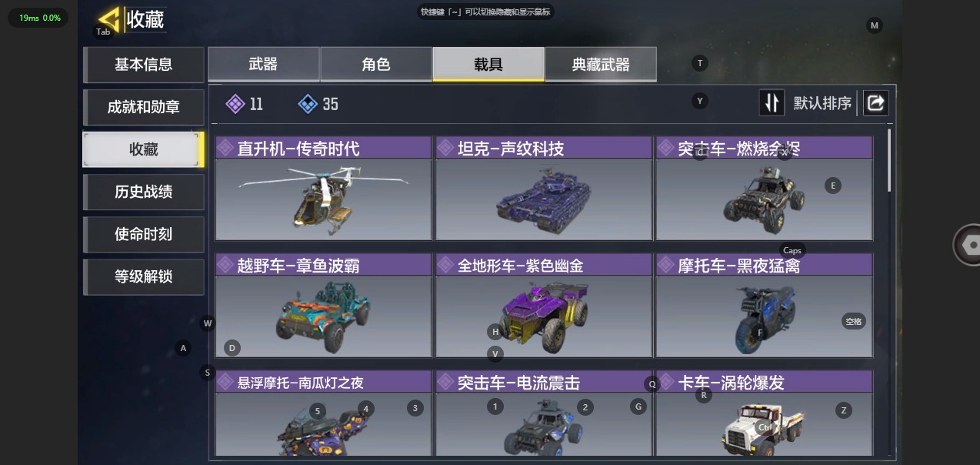This screenshot has height=465, width=980.
Task: Click the M key overlay icon
Action: coord(874,25)
